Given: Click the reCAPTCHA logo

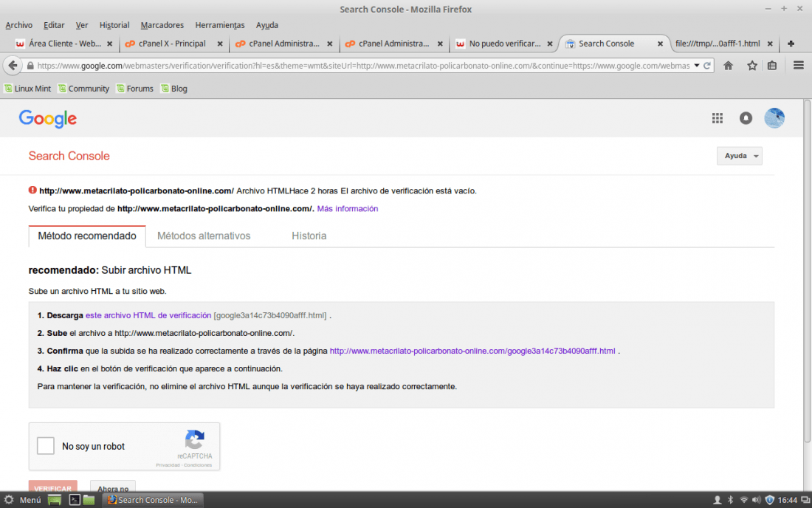Looking at the screenshot, I should pyautogui.click(x=195, y=439).
